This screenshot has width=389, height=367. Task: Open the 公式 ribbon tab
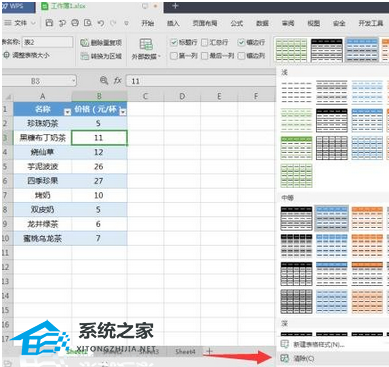coord(237,23)
